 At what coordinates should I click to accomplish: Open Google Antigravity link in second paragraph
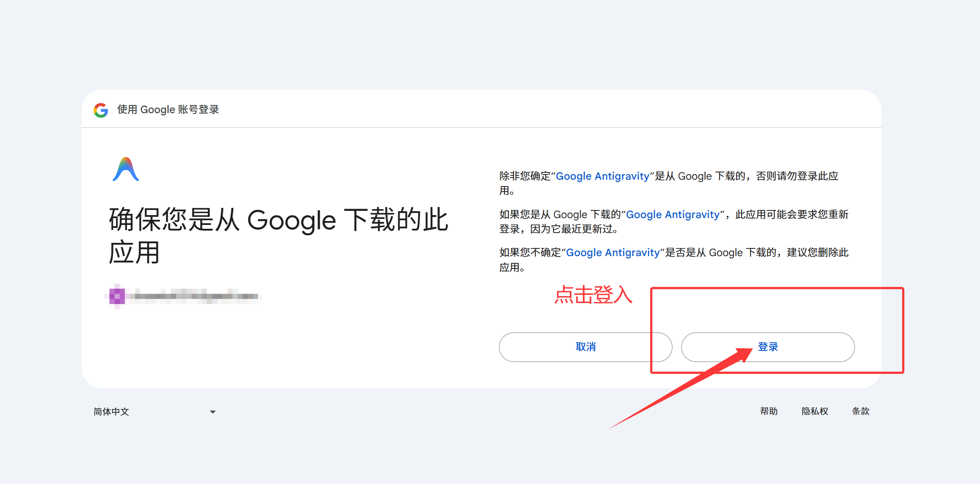(672, 215)
